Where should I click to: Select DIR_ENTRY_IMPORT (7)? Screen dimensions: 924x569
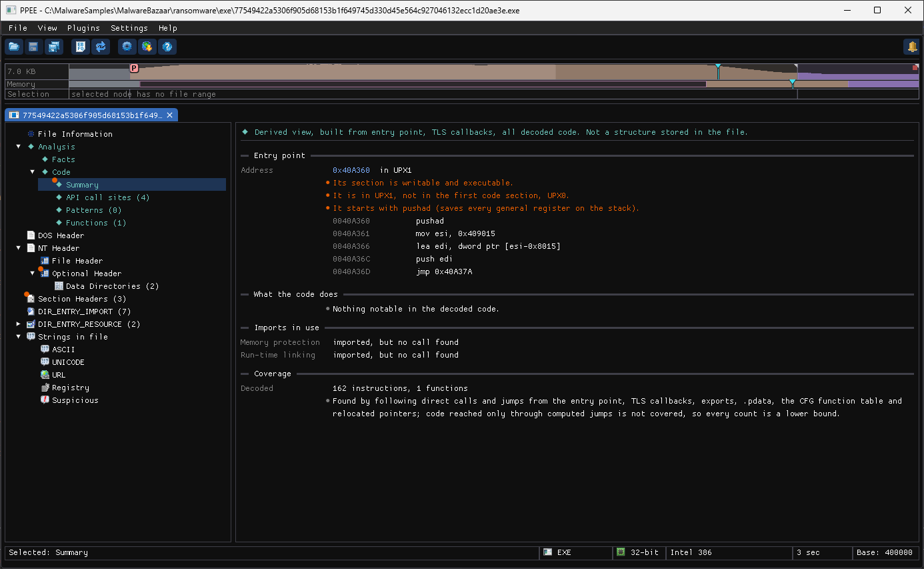85,312
